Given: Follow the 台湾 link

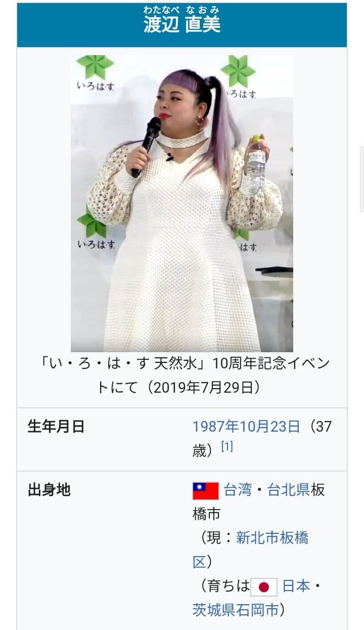Looking at the screenshot, I should 238,490.
